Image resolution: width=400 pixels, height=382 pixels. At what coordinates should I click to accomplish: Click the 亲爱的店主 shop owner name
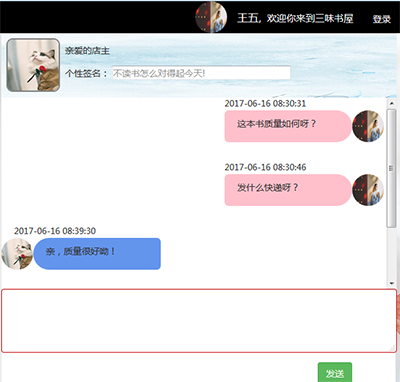click(x=87, y=51)
